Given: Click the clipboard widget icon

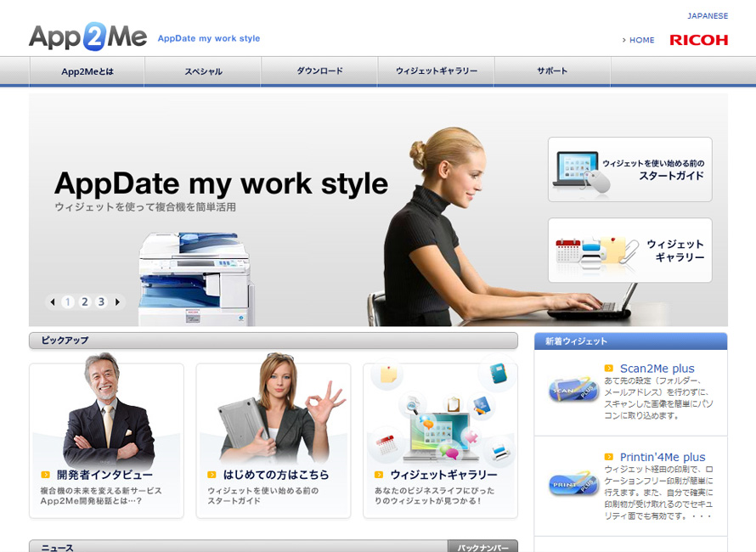Looking at the screenshot, I should pos(453,404).
